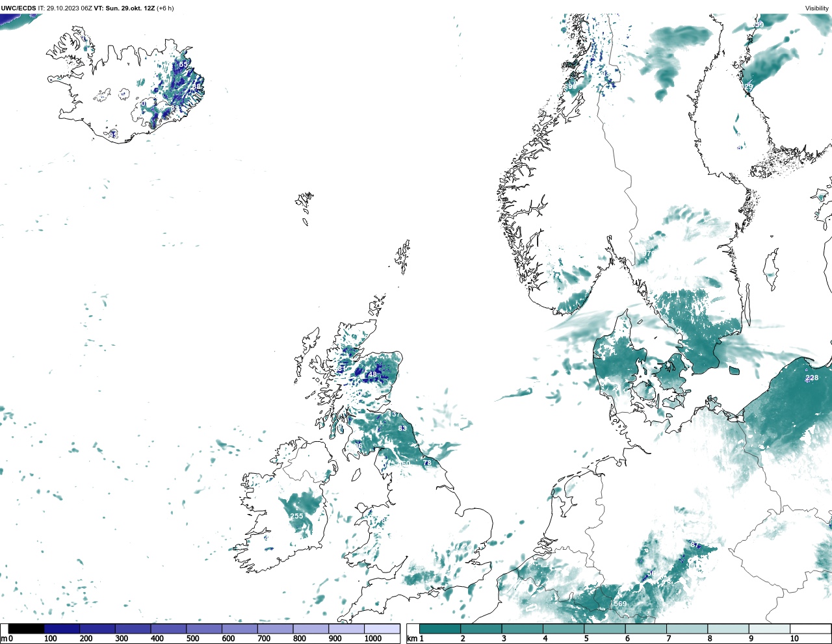Click the black 0–100 m legend swatch
The height and width of the screenshot is (644, 832).
point(26,629)
